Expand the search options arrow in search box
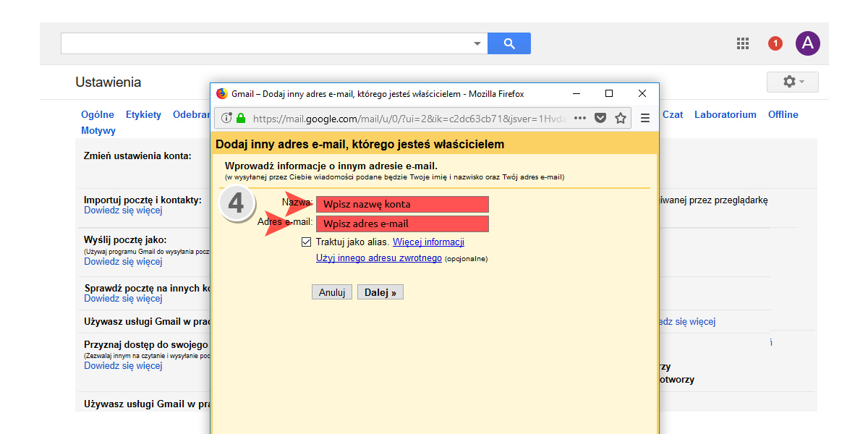Viewport: 868px width, 434px height. [x=477, y=43]
